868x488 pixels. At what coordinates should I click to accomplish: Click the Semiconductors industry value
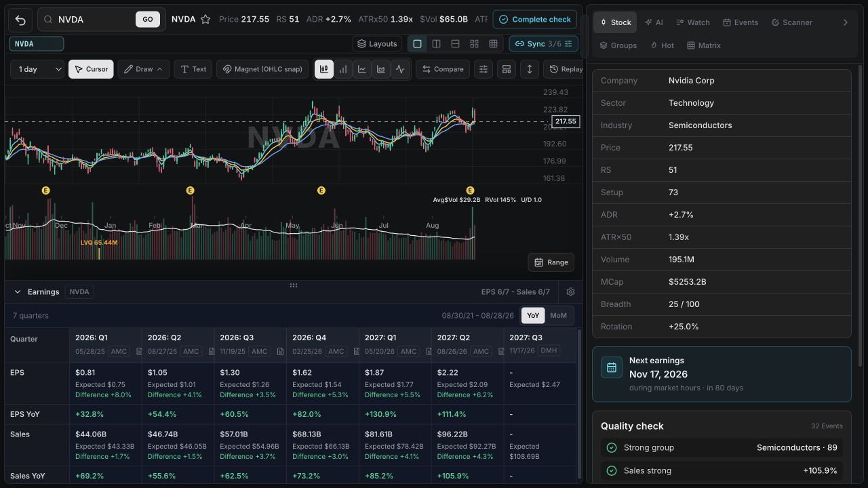pos(700,125)
